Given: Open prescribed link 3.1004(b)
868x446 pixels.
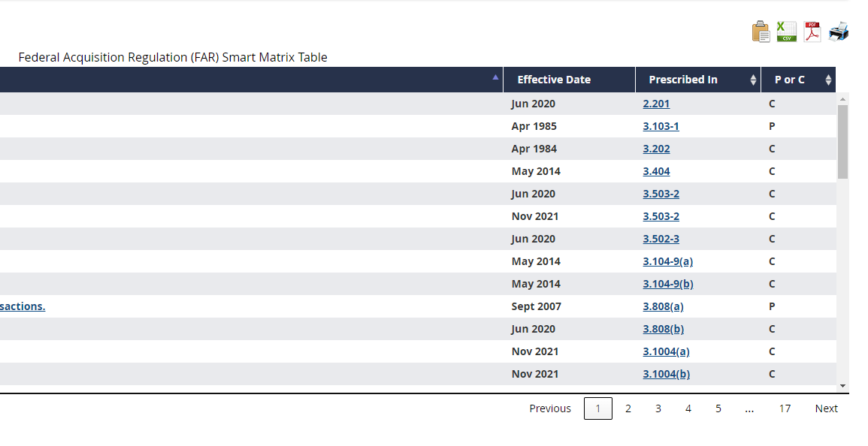Looking at the screenshot, I should point(667,374).
